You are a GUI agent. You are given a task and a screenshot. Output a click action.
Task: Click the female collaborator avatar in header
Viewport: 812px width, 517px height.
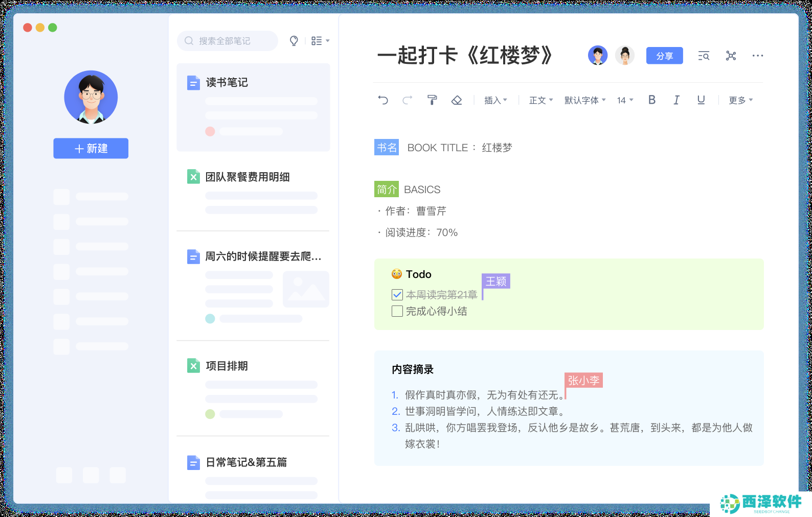point(625,55)
